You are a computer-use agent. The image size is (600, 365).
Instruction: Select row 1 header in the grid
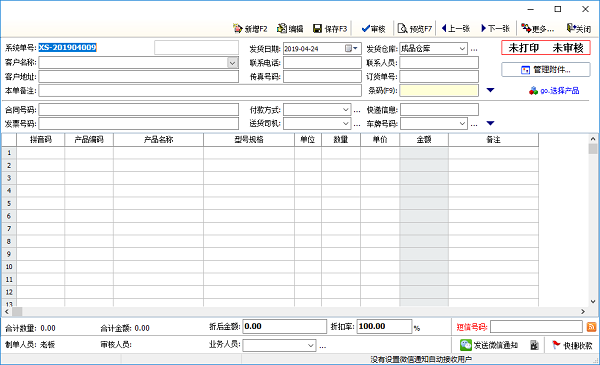9,153
